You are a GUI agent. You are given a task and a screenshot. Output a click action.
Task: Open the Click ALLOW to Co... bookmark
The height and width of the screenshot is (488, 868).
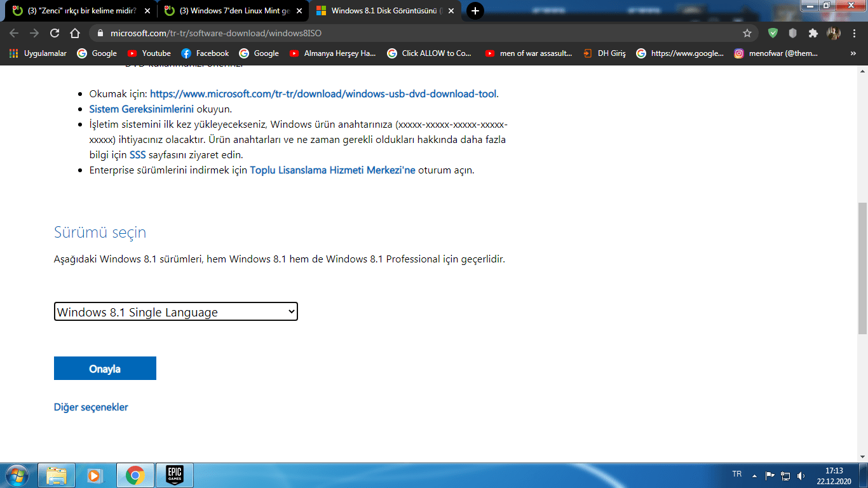430,53
